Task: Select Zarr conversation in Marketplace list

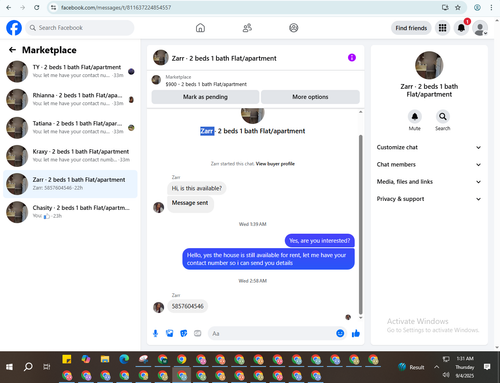Action: [x=70, y=184]
